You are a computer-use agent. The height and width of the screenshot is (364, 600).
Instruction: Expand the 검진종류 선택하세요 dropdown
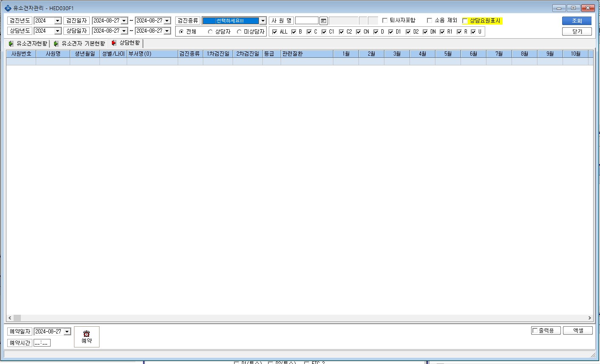pyautogui.click(x=263, y=21)
